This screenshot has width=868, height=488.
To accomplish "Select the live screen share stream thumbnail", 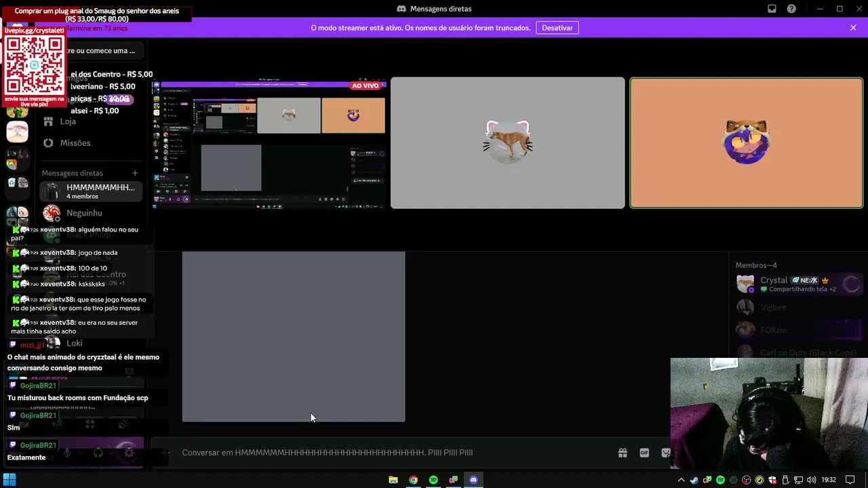I will [269, 143].
